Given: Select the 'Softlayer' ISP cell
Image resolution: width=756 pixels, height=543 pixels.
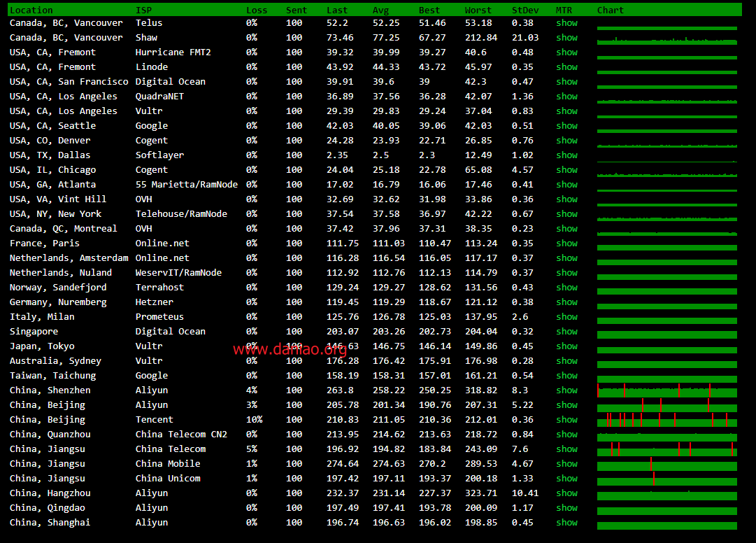Looking at the screenshot, I should coord(159,155).
